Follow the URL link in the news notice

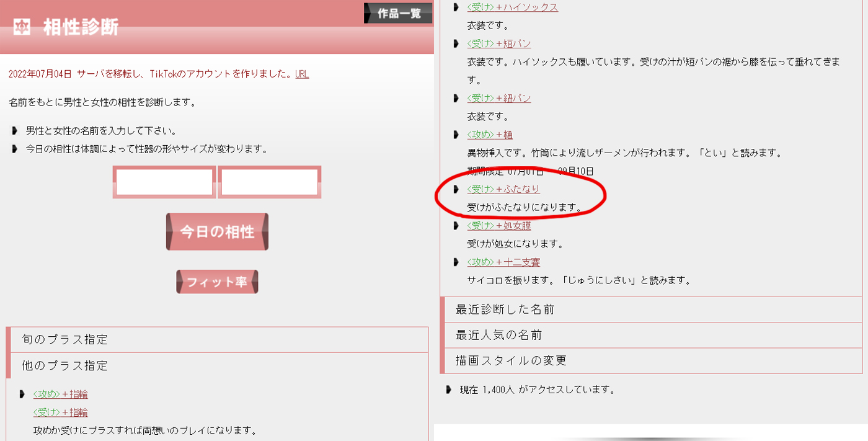click(x=302, y=74)
